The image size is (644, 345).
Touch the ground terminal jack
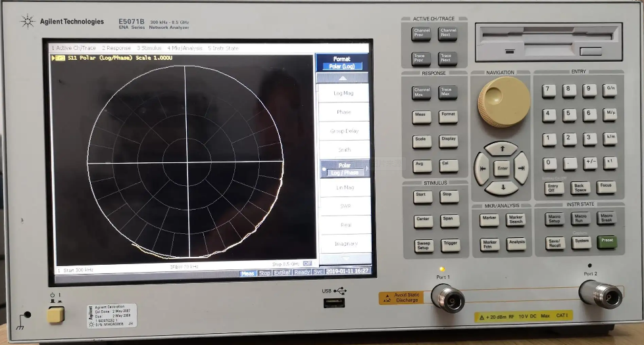click(27, 315)
